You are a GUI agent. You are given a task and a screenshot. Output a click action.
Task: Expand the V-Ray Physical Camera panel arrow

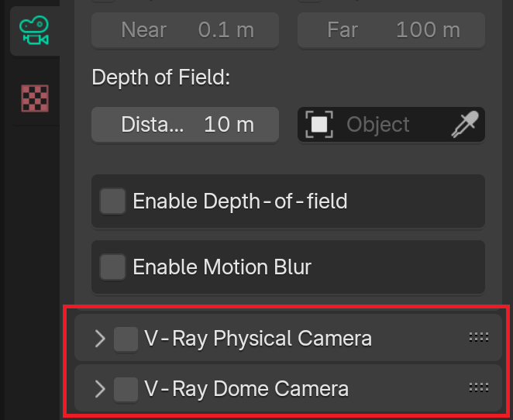(100, 338)
